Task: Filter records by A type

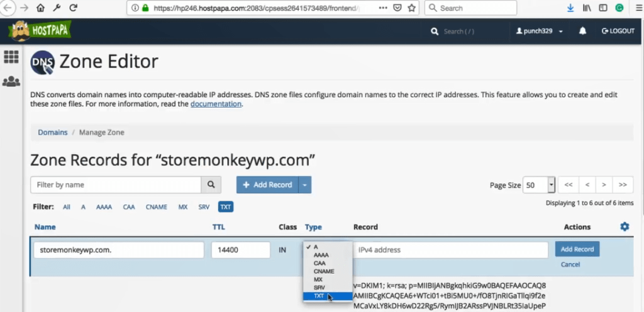Action: click(x=83, y=207)
